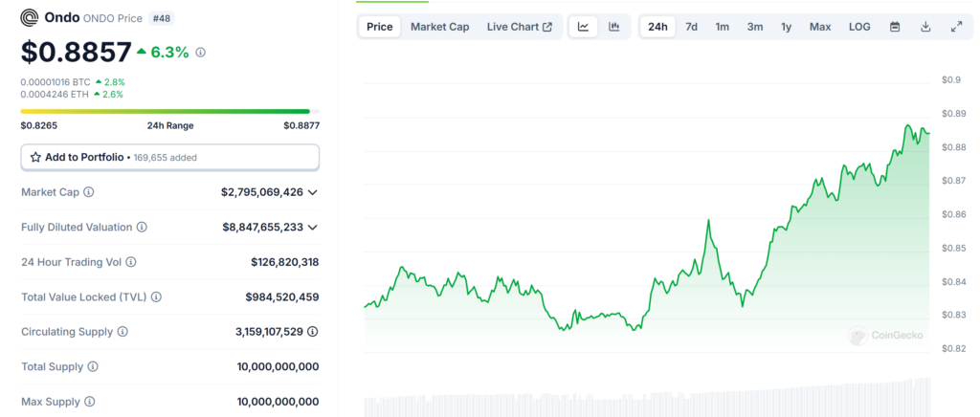
Task: Switch to the Price tab
Action: [380, 27]
